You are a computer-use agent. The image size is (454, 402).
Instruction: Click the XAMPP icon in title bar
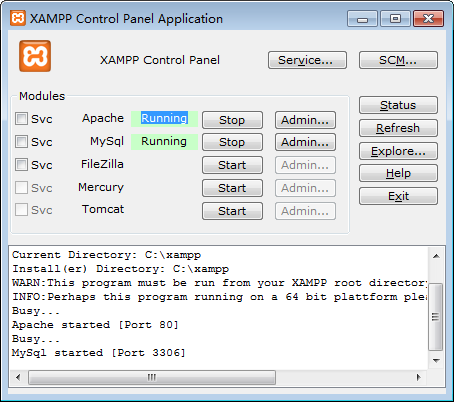click(x=18, y=18)
